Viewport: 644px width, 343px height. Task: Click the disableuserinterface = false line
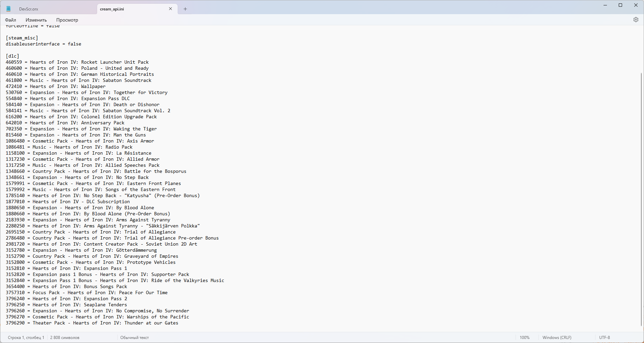(43, 44)
